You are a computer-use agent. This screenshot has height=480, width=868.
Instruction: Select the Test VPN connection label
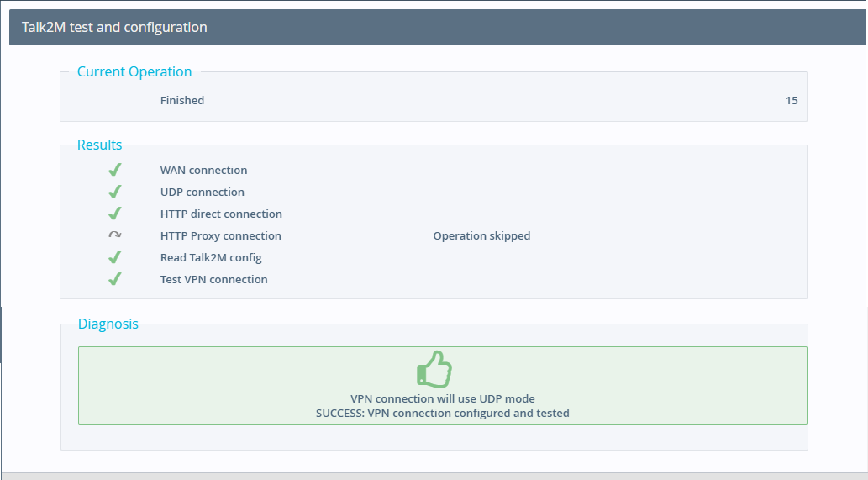click(213, 280)
